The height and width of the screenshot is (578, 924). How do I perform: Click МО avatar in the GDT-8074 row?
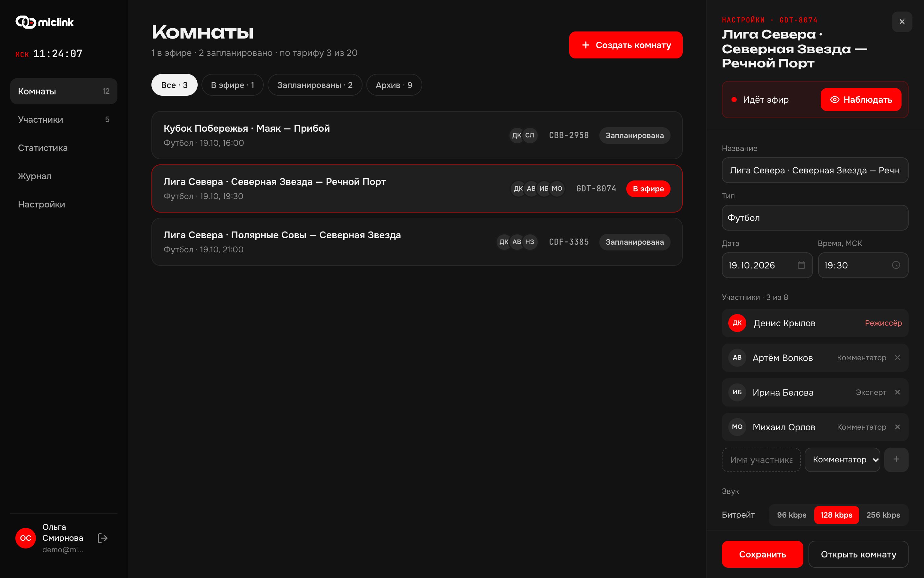(x=557, y=188)
